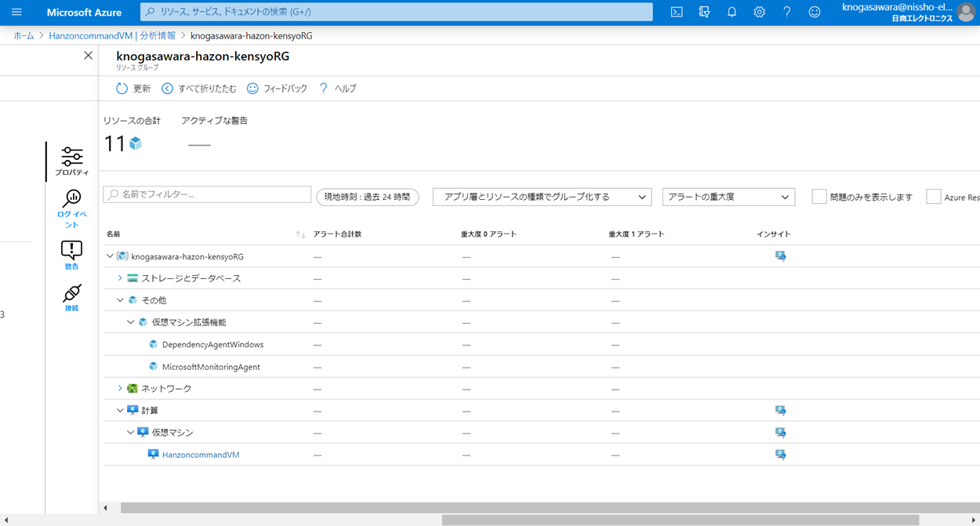980x526 pixels.
Task: Open portal settings gear icon
Action: (x=759, y=12)
